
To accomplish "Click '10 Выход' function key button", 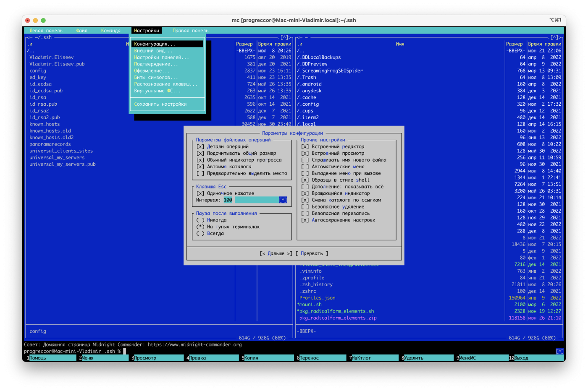I will [536, 358].
